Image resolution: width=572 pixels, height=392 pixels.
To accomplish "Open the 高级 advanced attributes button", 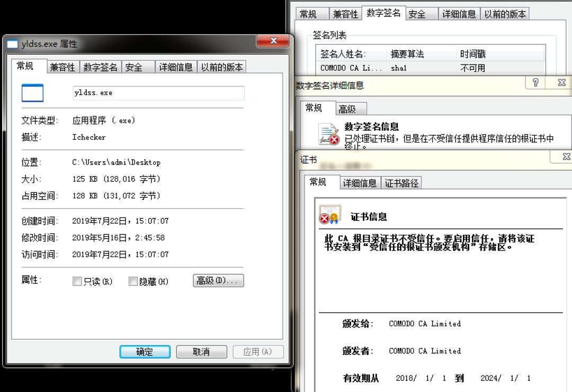I will click(218, 280).
